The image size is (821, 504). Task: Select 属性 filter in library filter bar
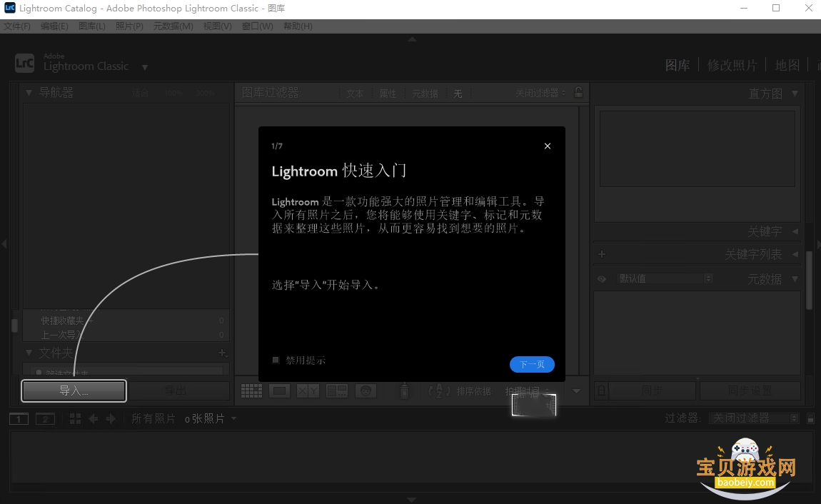click(x=388, y=94)
